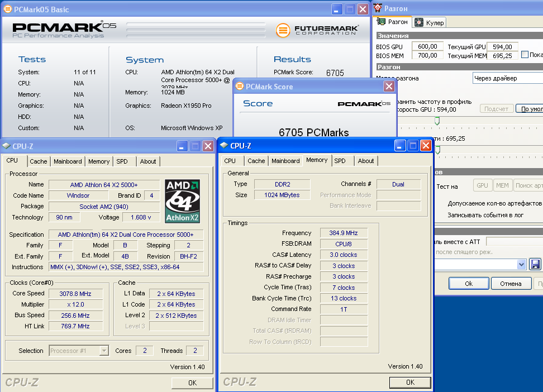The width and height of the screenshot is (543, 392).
Task: Click the ATT launch path input field
Action: coord(515,241)
